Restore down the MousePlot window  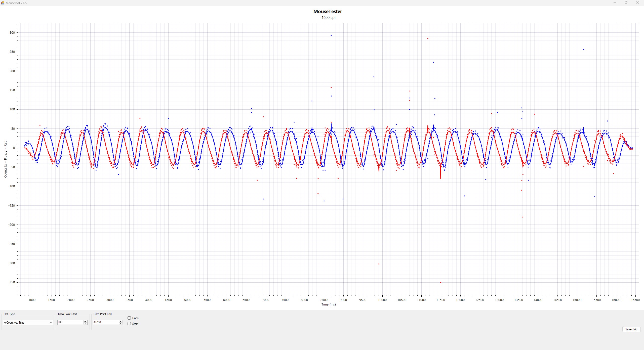point(626,3)
